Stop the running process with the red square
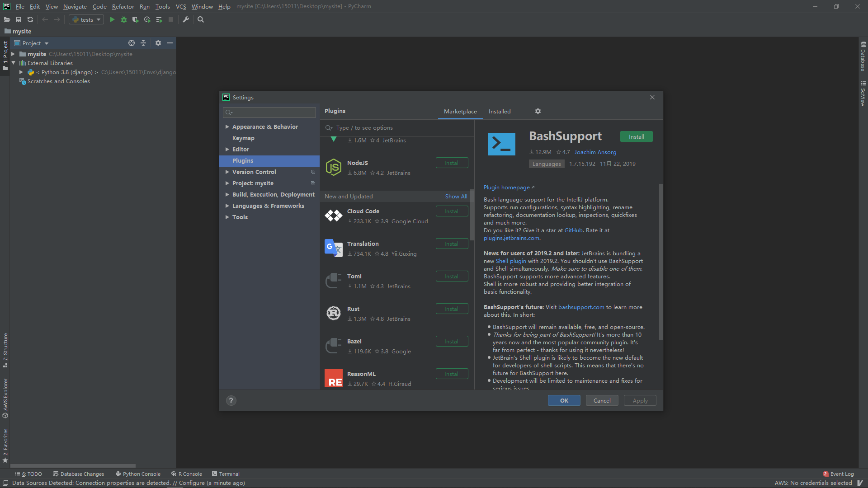Screen dimensions: 868x488 170,19
